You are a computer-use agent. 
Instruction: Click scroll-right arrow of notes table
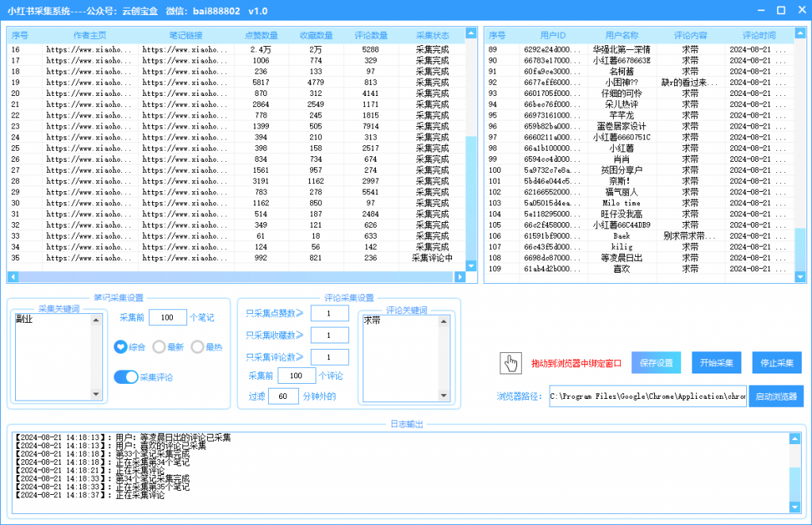458,277
